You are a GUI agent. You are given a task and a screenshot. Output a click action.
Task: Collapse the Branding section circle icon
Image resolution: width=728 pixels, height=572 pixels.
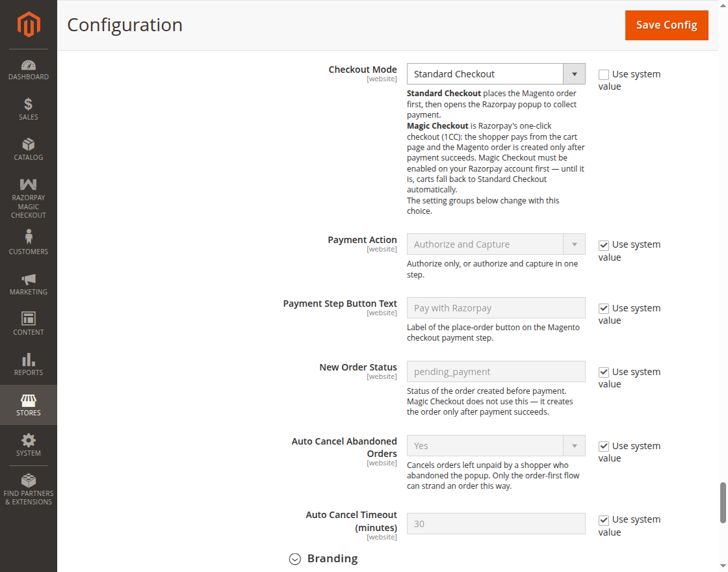[x=295, y=559]
